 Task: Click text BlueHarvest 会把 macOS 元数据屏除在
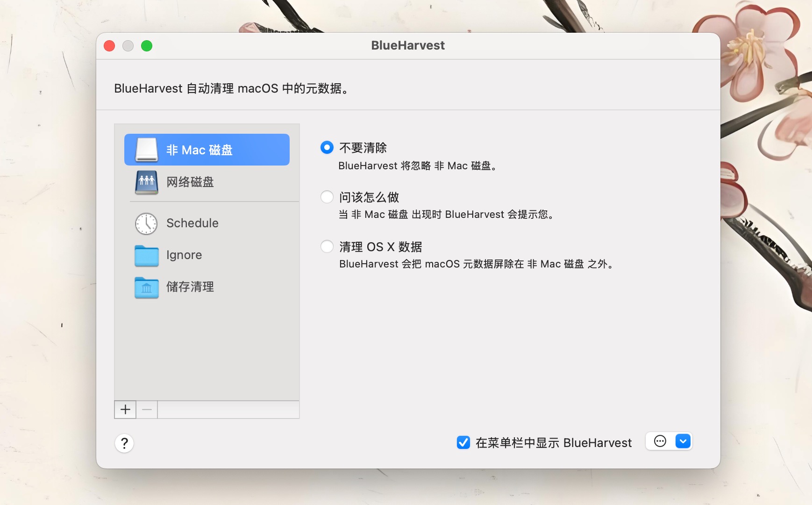coord(432,264)
